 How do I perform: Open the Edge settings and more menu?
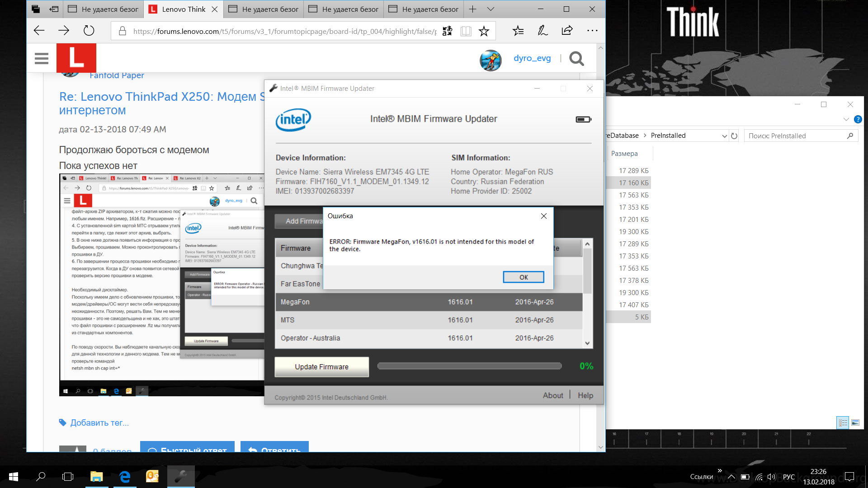tap(592, 31)
